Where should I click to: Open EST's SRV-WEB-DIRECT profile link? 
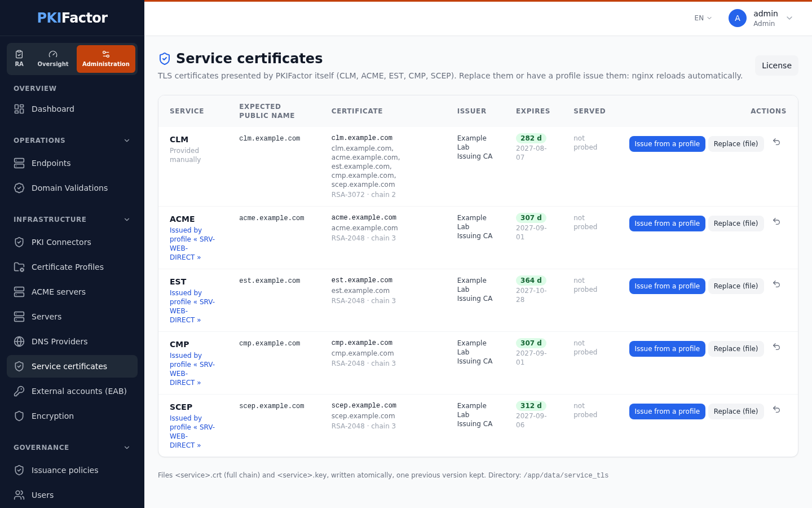pyautogui.click(x=192, y=306)
